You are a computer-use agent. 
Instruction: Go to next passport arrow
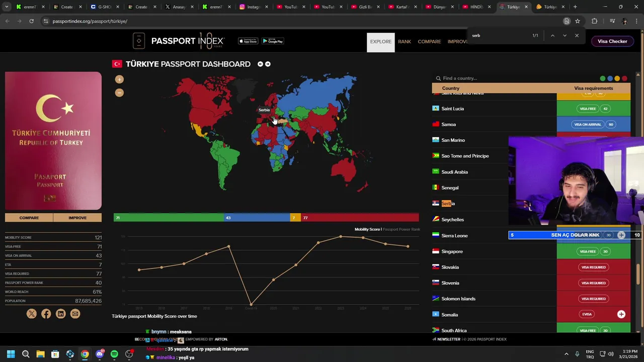268,64
